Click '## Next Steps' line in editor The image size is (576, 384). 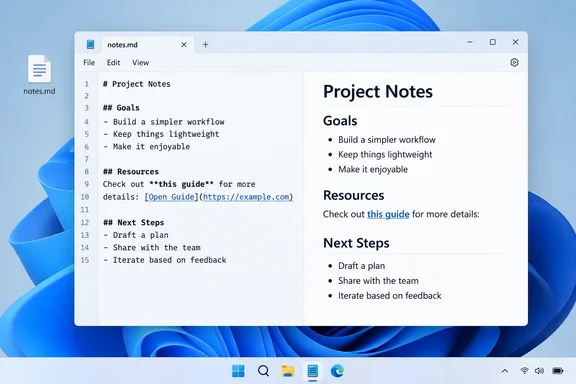tap(134, 222)
